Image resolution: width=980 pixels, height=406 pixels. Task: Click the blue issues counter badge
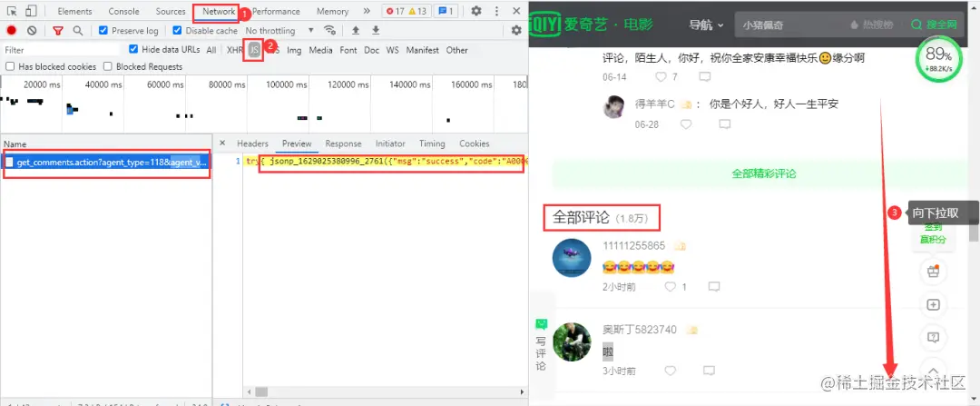pos(446,11)
